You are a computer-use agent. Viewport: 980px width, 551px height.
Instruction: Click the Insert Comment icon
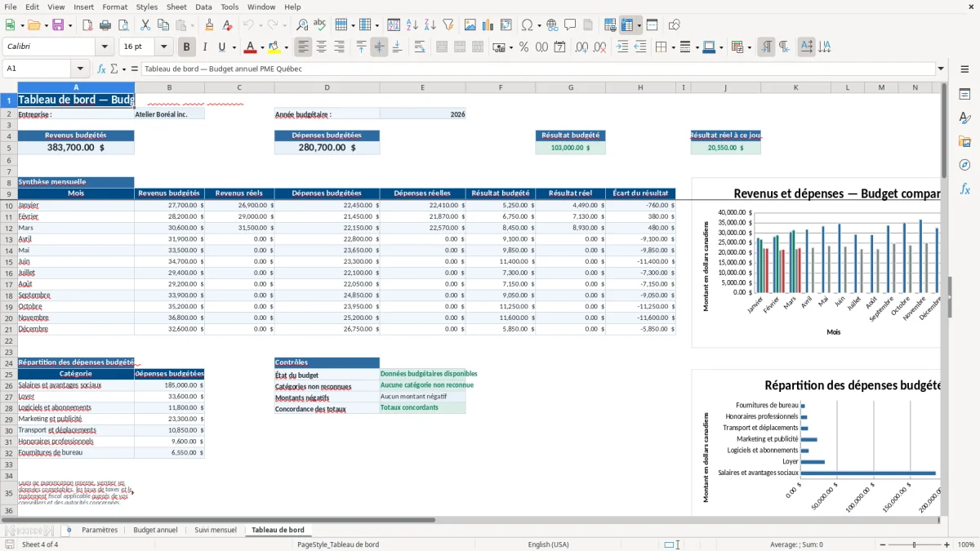[570, 25]
